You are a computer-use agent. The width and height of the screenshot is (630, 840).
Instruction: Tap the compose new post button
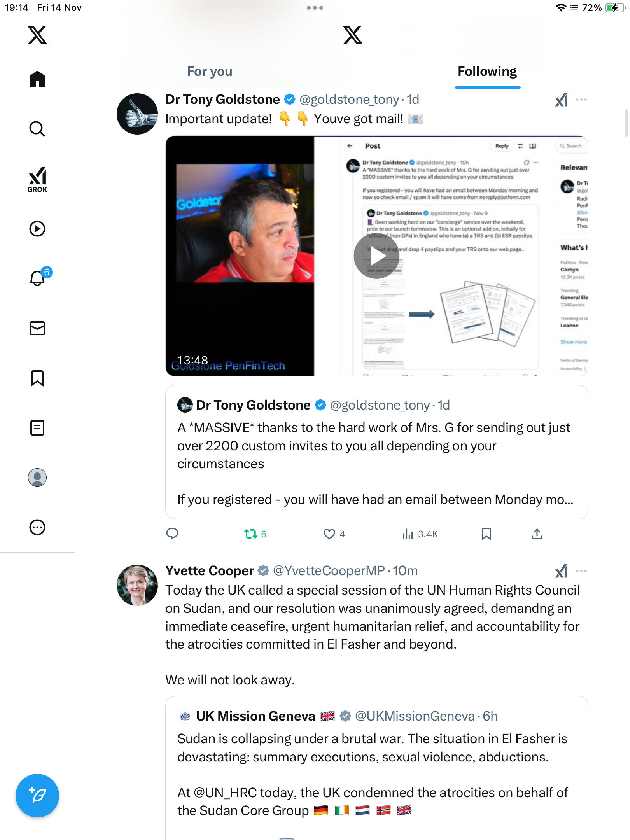pyautogui.click(x=37, y=796)
